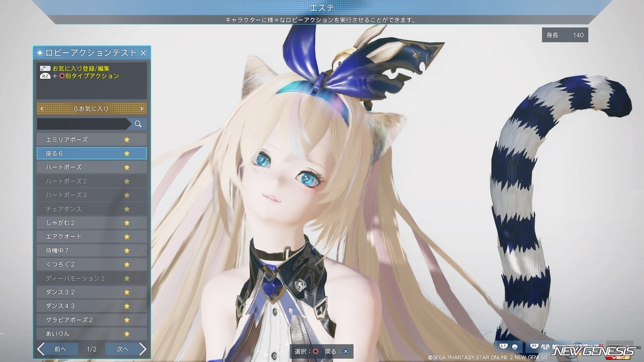Toggle favorite star for グラビアポーズ2

point(127,320)
